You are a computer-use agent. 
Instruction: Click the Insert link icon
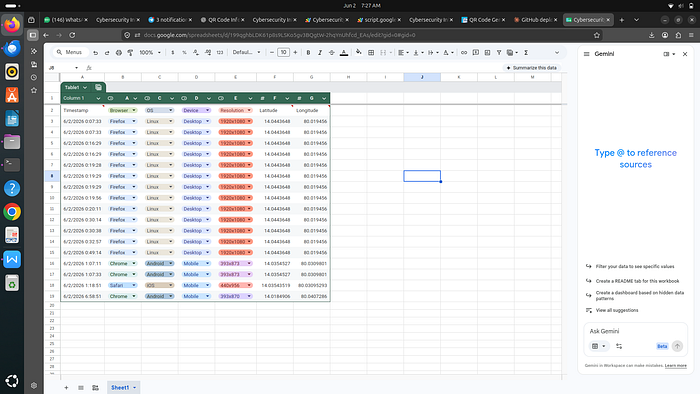(464, 53)
